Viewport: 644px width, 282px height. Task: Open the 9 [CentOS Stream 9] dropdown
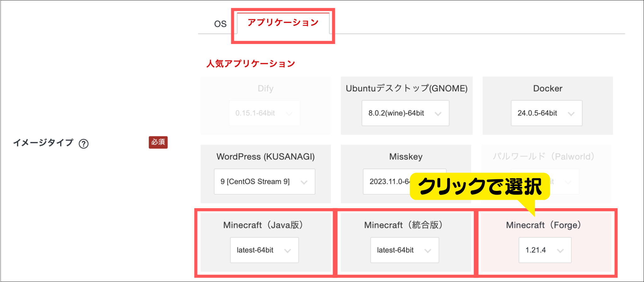[264, 182]
